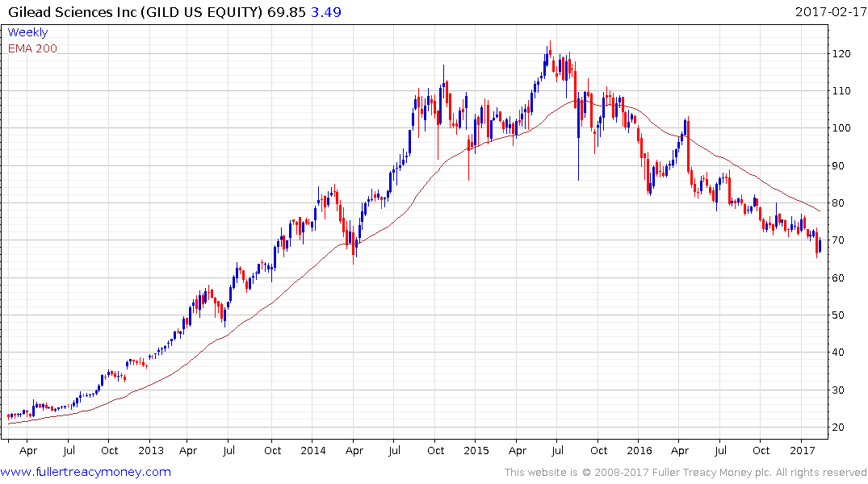868x484 pixels.
Task: Click the 50 price axis label
Action: [838, 315]
